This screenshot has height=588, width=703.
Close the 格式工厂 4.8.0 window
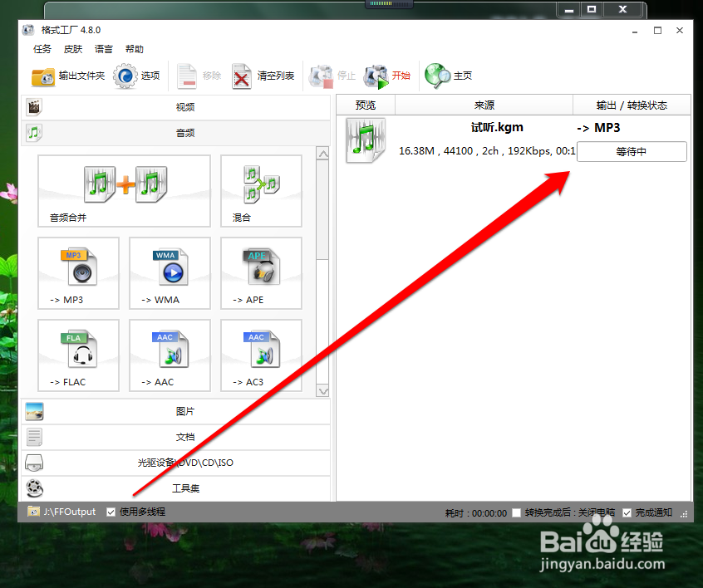(680, 31)
